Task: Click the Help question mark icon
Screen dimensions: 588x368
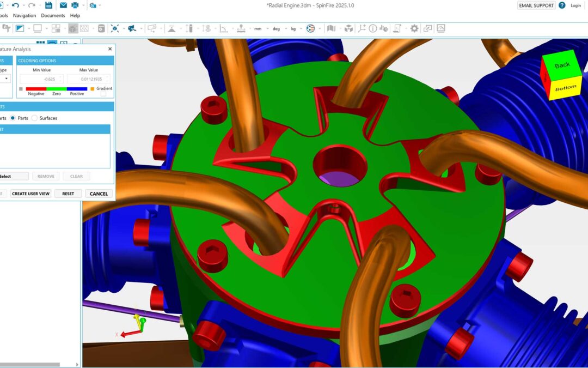Action: [561, 5]
